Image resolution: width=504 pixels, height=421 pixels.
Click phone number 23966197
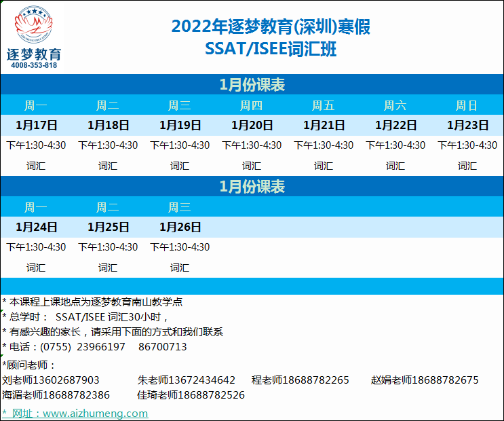pyautogui.click(x=101, y=347)
